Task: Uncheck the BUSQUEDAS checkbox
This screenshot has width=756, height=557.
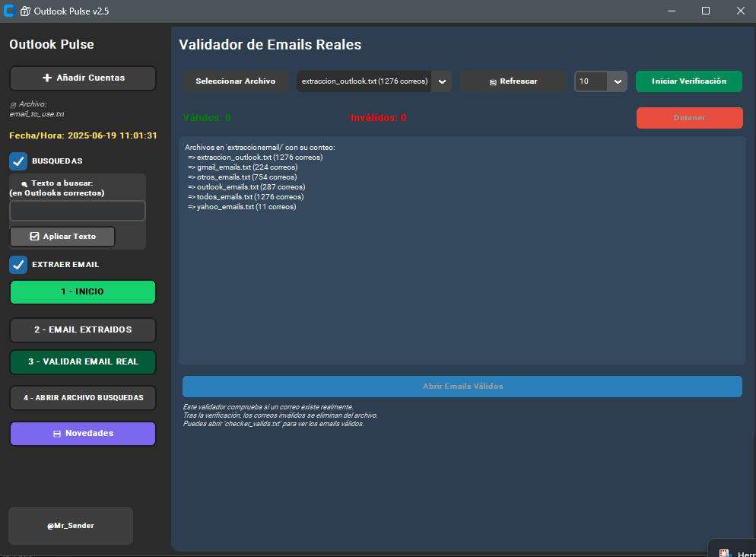Action: tap(18, 161)
